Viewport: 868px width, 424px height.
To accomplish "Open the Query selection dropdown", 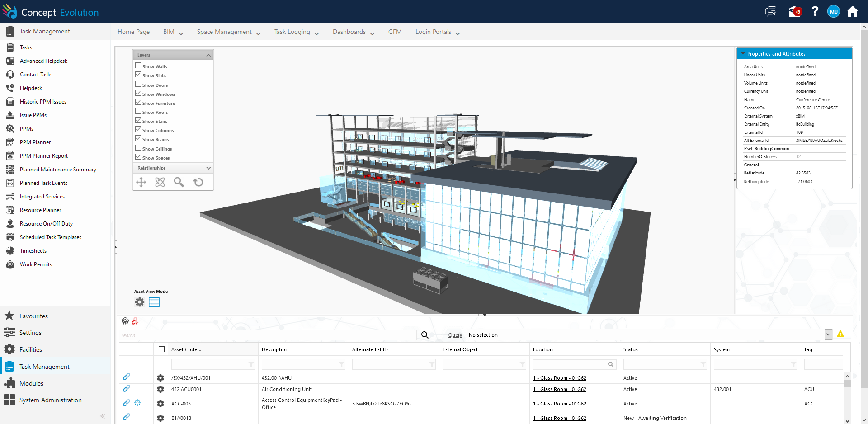I will [x=828, y=335].
